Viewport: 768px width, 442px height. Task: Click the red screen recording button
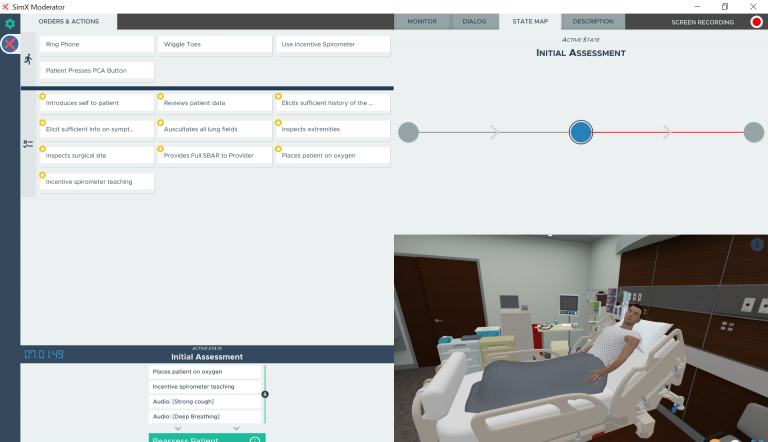pyautogui.click(x=756, y=22)
